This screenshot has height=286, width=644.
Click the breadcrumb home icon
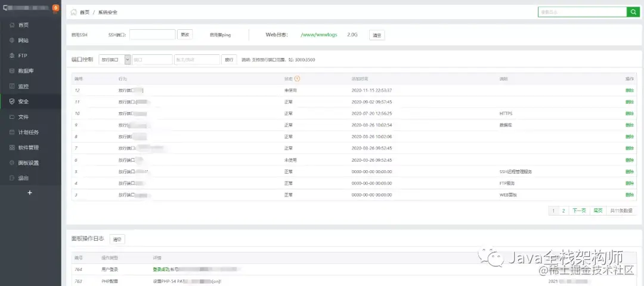(x=73, y=12)
